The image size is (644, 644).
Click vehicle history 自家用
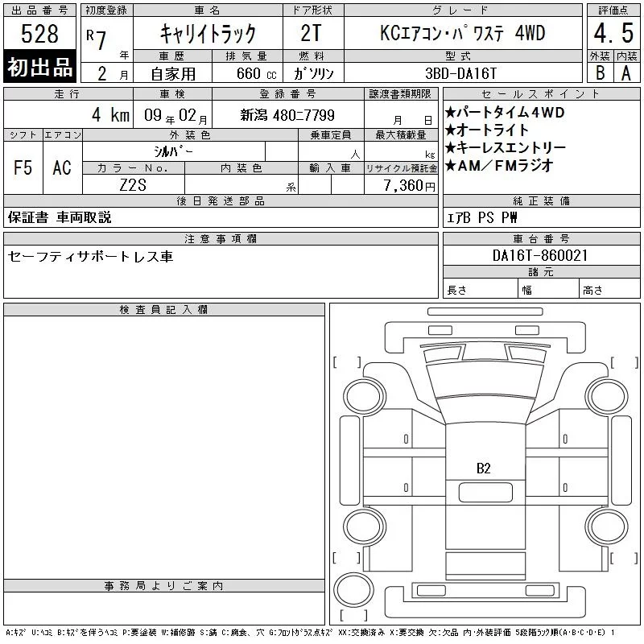click(x=173, y=74)
